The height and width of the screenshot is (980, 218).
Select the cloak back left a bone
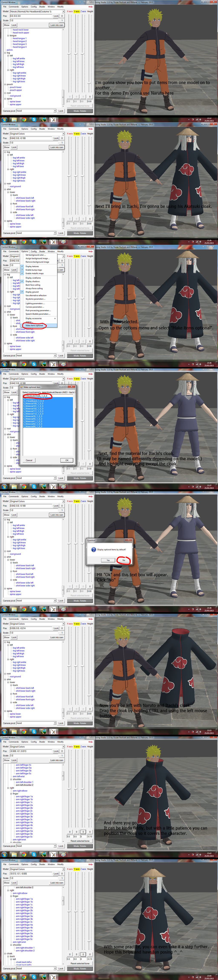[24, 962]
